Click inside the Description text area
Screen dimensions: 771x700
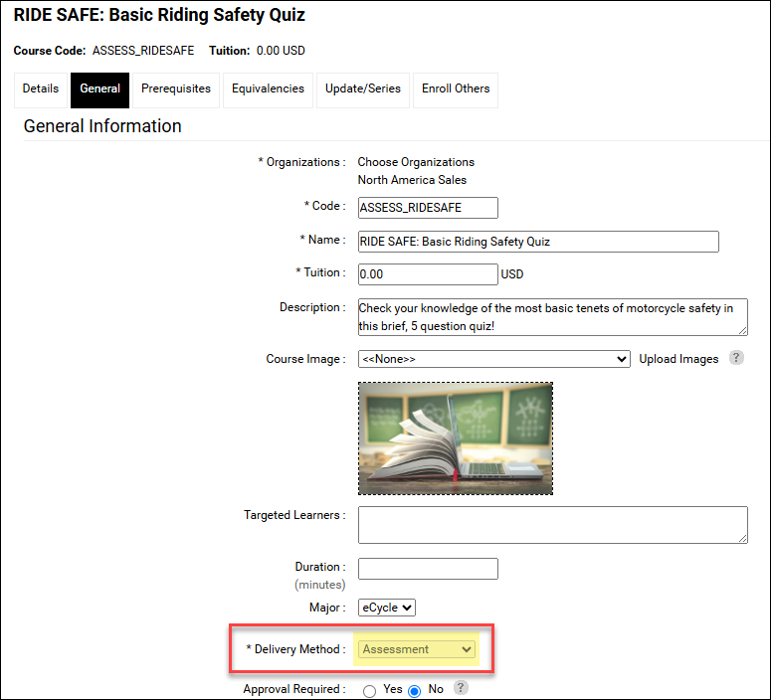coord(552,317)
